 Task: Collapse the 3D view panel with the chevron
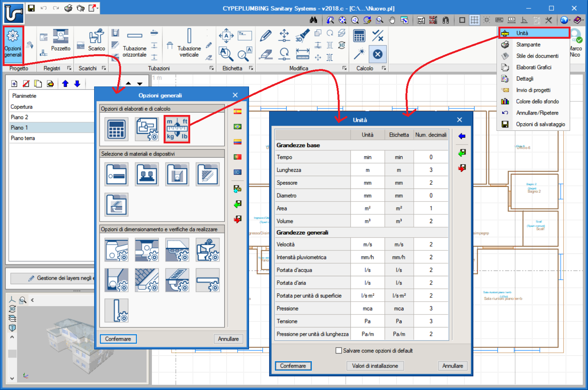33,300
